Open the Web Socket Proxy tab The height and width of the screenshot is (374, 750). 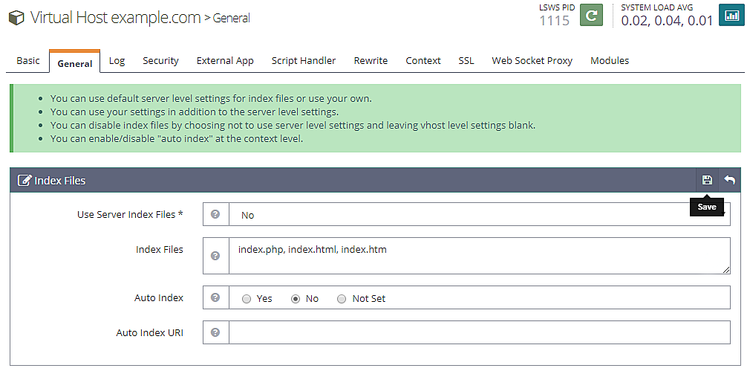(532, 61)
